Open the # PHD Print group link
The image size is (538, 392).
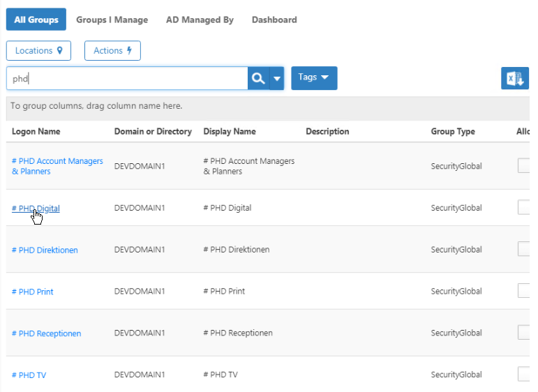[x=33, y=292]
